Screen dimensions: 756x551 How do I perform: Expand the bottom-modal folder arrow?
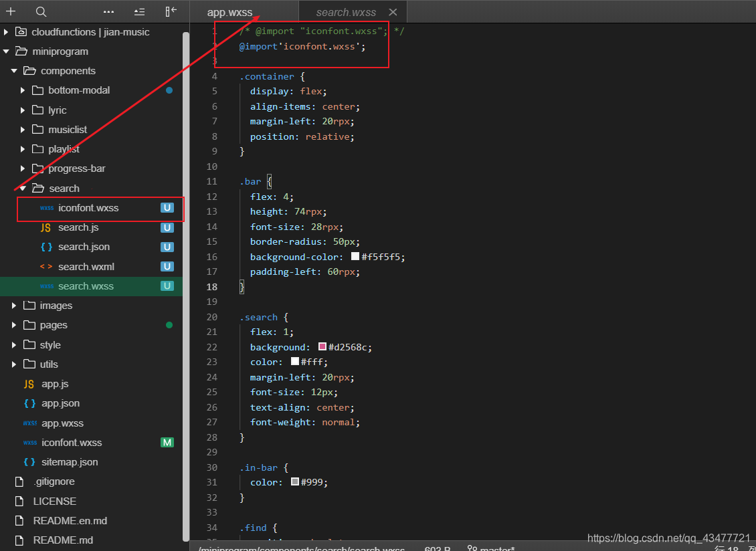(x=22, y=91)
